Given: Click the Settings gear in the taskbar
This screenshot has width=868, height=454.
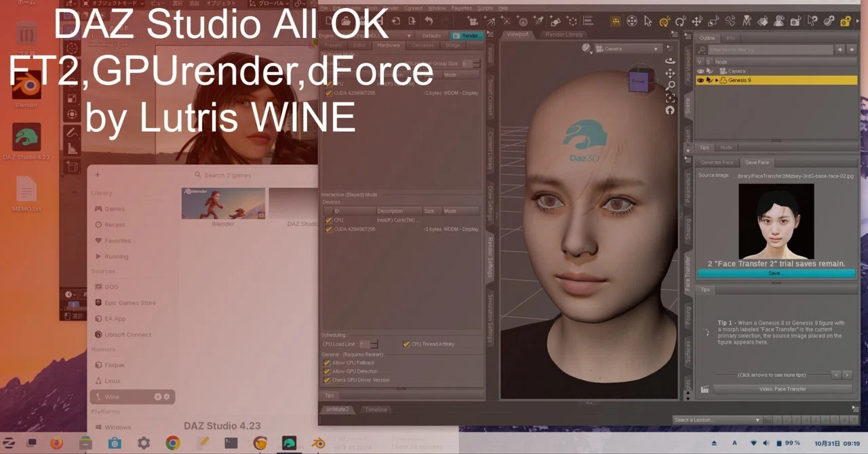Looking at the screenshot, I should click(144, 443).
